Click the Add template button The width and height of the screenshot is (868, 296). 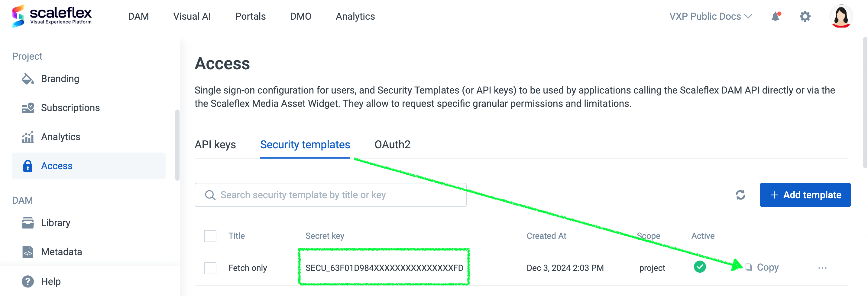(x=805, y=195)
